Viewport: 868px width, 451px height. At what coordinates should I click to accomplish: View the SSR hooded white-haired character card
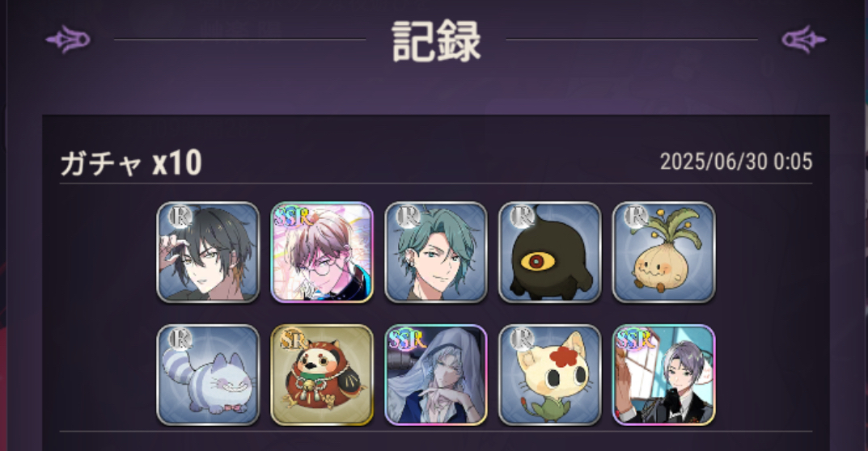pos(436,375)
